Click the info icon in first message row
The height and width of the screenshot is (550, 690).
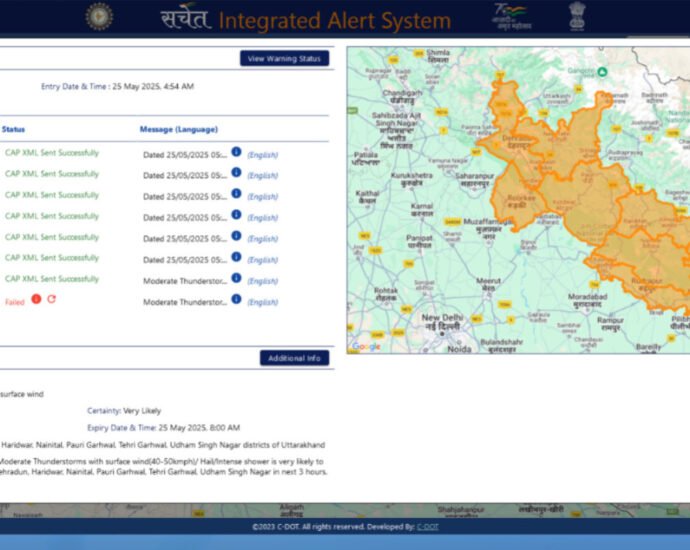237,152
